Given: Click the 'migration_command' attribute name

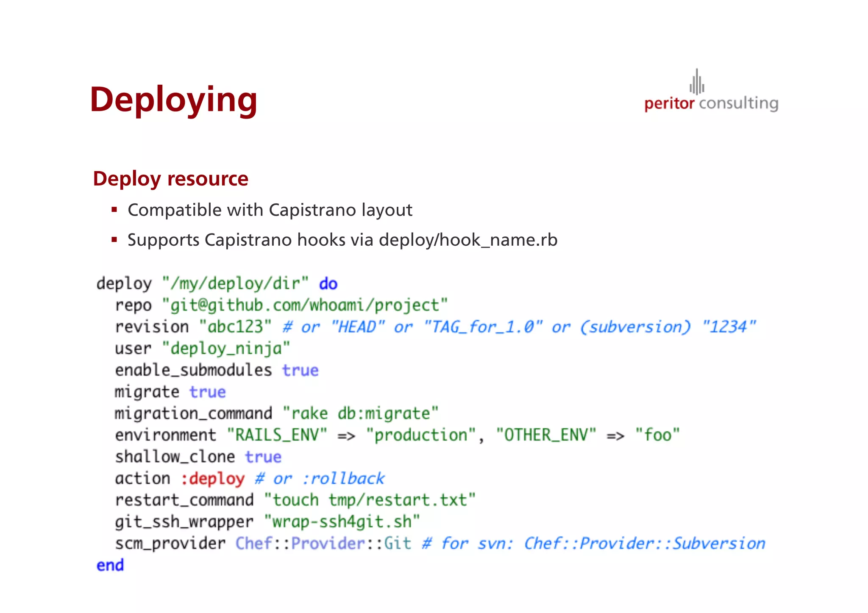Looking at the screenshot, I should point(193,414).
